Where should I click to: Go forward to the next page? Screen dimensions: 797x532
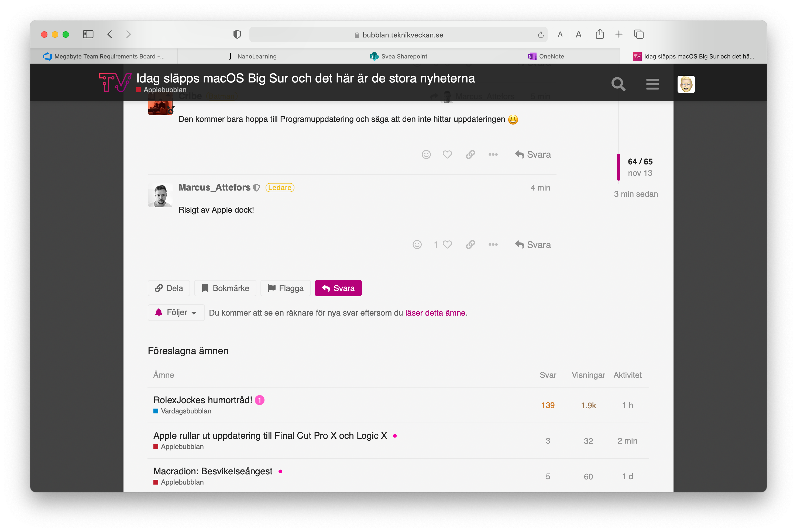pyautogui.click(x=128, y=34)
